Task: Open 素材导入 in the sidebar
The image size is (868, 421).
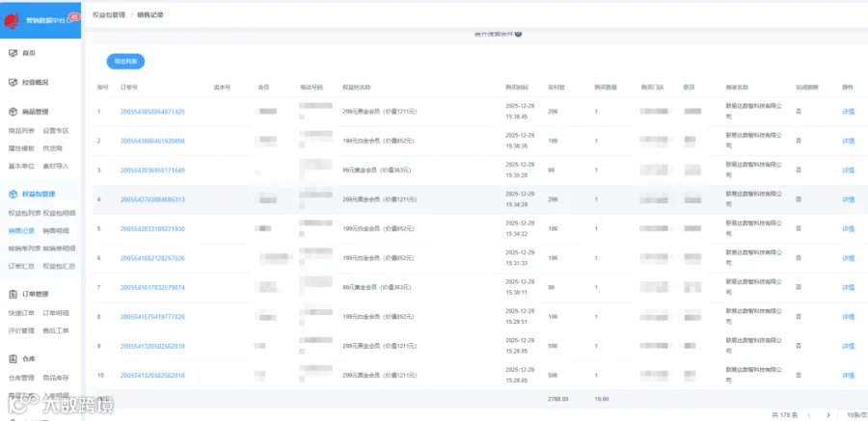Action: (x=56, y=166)
